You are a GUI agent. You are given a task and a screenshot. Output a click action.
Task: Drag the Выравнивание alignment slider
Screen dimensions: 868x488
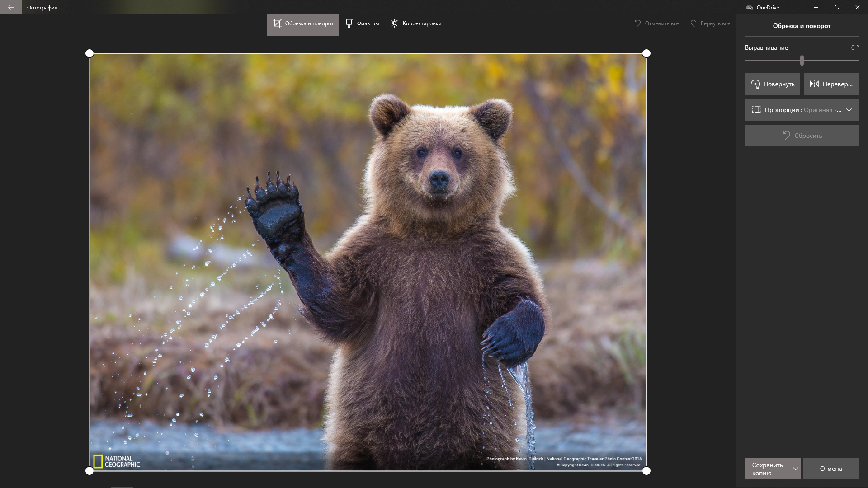(802, 61)
